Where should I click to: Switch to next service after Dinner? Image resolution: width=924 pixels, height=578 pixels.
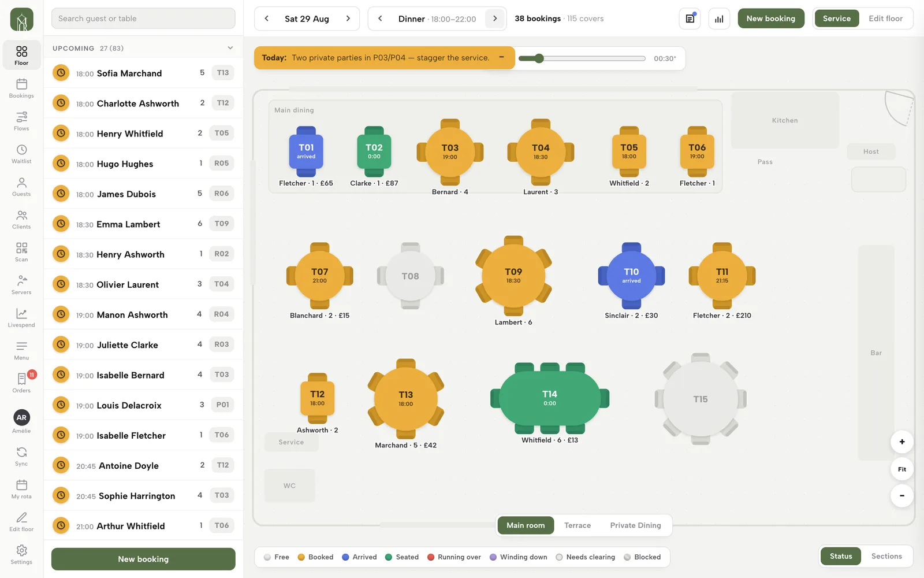click(495, 18)
